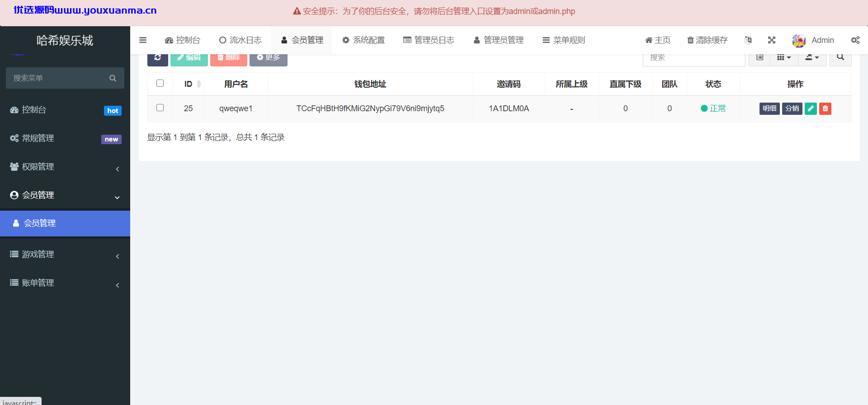Open the 更多 more actions dropdown
The width and height of the screenshot is (868, 405).
[269, 59]
